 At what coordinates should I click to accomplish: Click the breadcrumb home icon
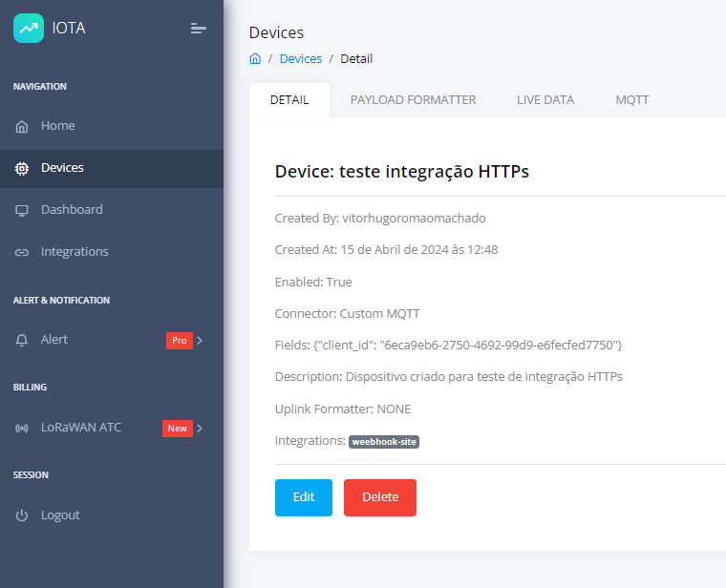pos(255,58)
